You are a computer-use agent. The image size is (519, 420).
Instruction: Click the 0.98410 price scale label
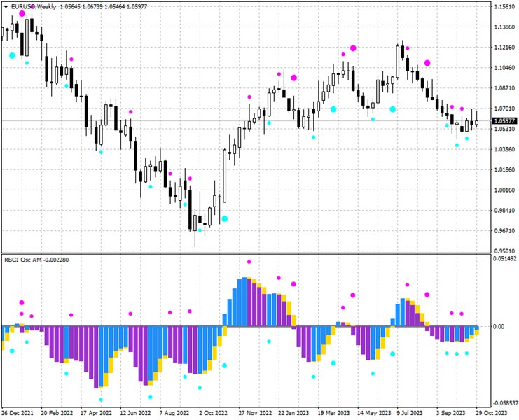pos(504,210)
